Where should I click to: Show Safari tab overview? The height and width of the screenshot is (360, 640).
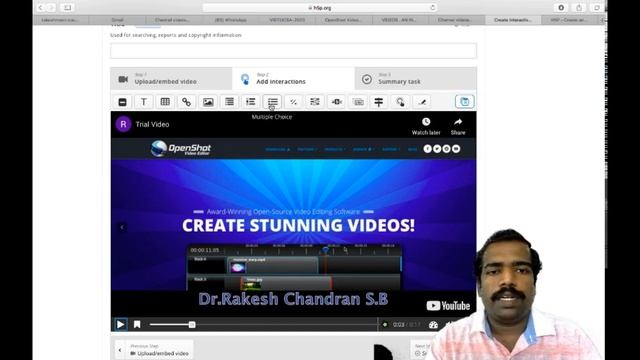pyautogui.click(x=597, y=8)
